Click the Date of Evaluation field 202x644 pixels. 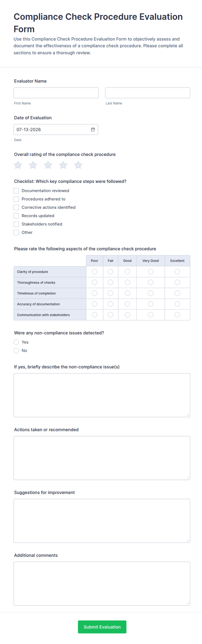56,130
